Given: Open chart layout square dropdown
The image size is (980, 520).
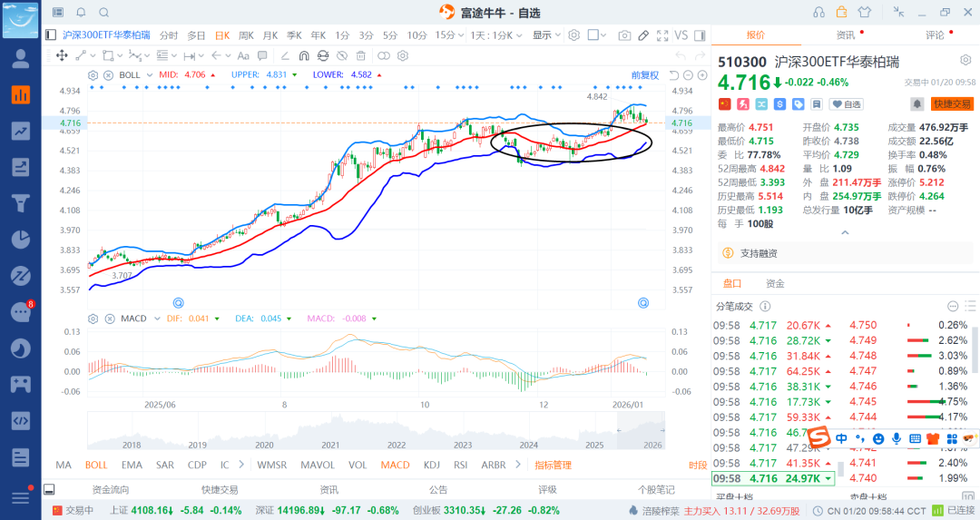Looking at the screenshot, I should tap(597, 35).
